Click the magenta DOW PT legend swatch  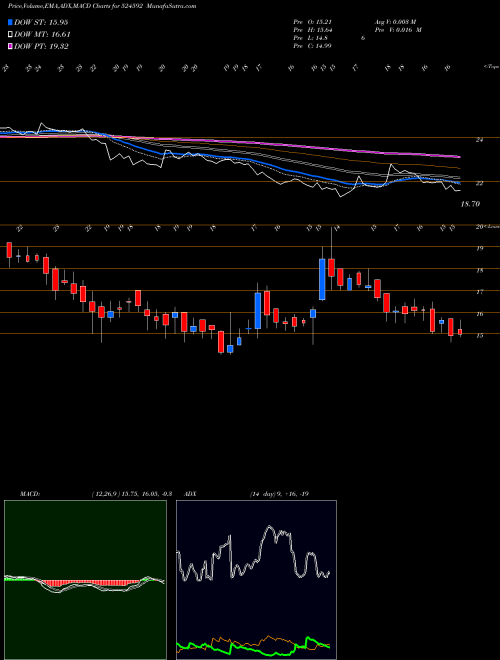11,46
